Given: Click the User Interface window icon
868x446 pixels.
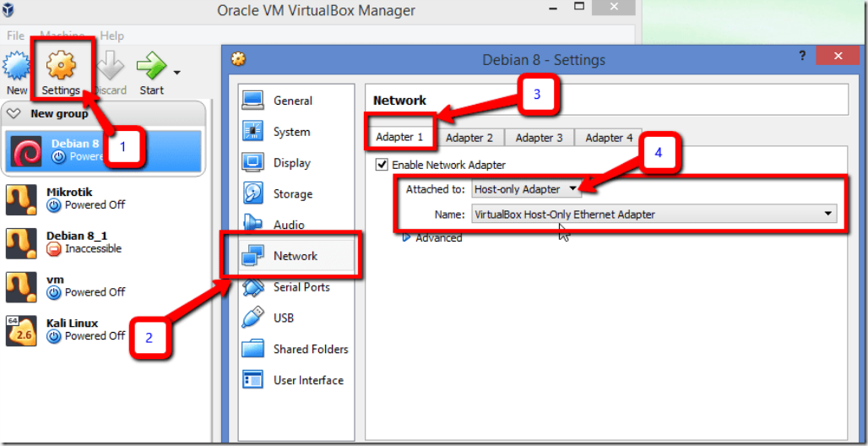Looking at the screenshot, I should [x=253, y=380].
